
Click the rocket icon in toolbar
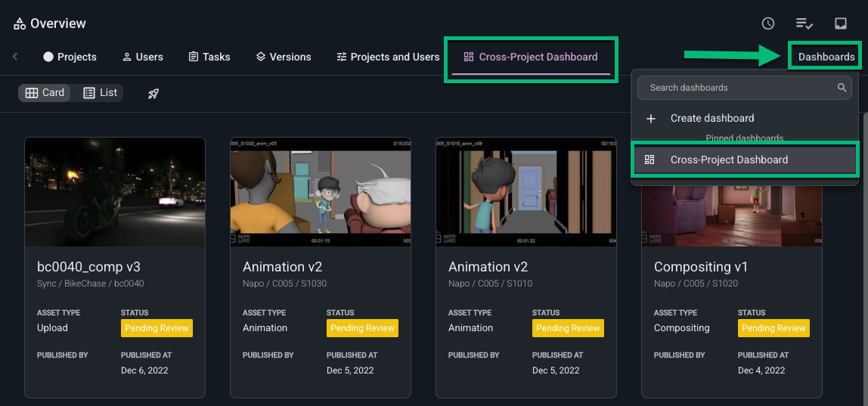[x=153, y=94]
